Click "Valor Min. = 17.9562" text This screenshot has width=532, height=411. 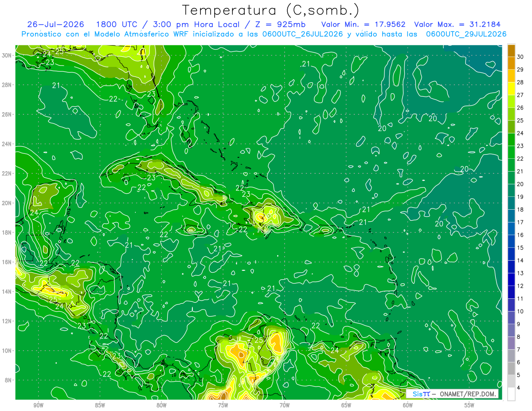[x=364, y=24]
